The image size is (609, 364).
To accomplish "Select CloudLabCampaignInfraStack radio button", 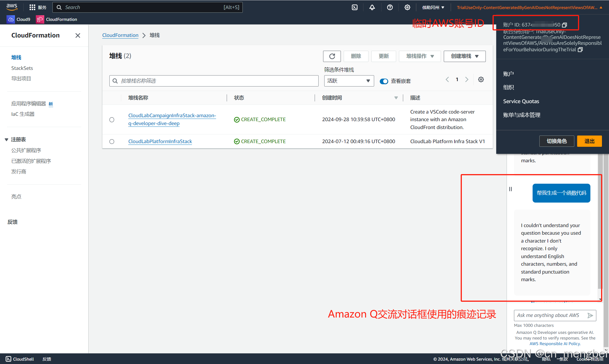I will pyautogui.click(x=112, y=120).
